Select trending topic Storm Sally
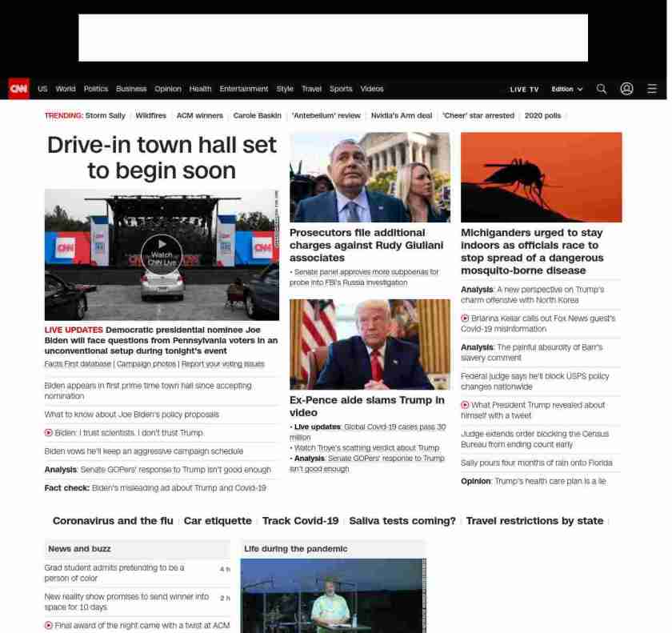672x633 pixels. (x=105, y=115)
